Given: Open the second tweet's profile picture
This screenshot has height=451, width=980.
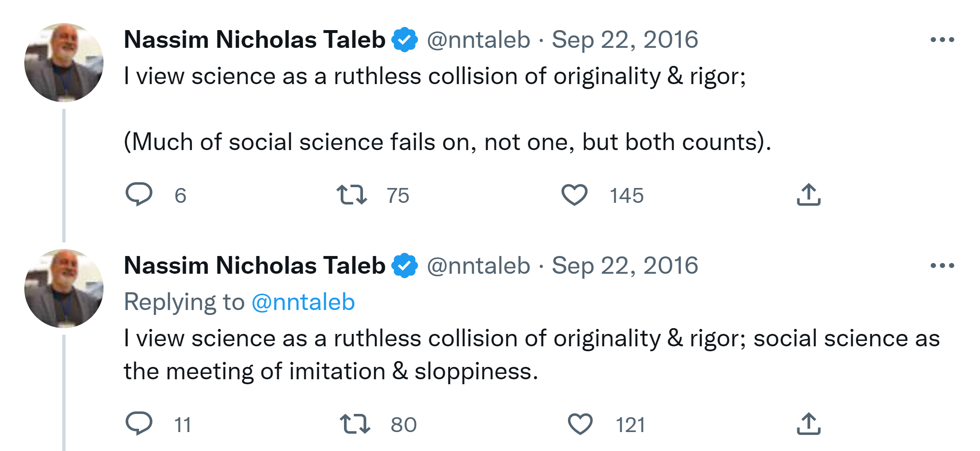Looking at the screenshot, I should point(64,288).
